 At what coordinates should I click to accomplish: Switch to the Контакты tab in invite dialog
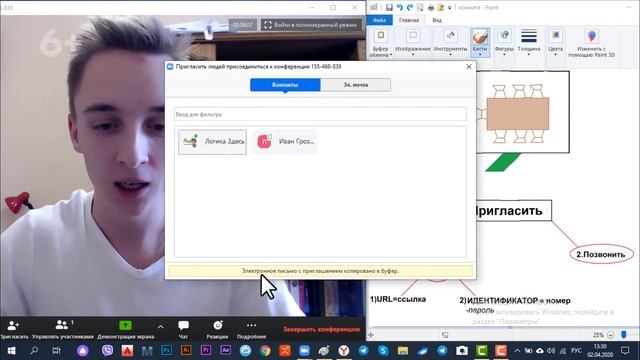pos(285,85)
